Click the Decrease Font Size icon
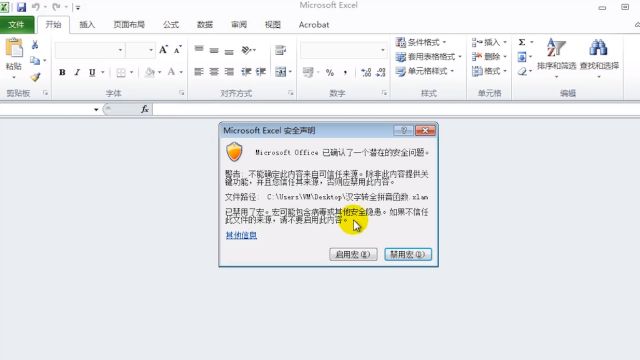 coord(178,50)
